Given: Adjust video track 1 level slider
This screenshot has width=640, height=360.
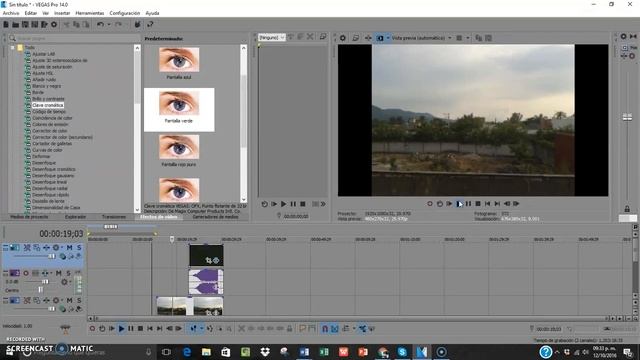Looking at the screenshot, I should (52, 256).
